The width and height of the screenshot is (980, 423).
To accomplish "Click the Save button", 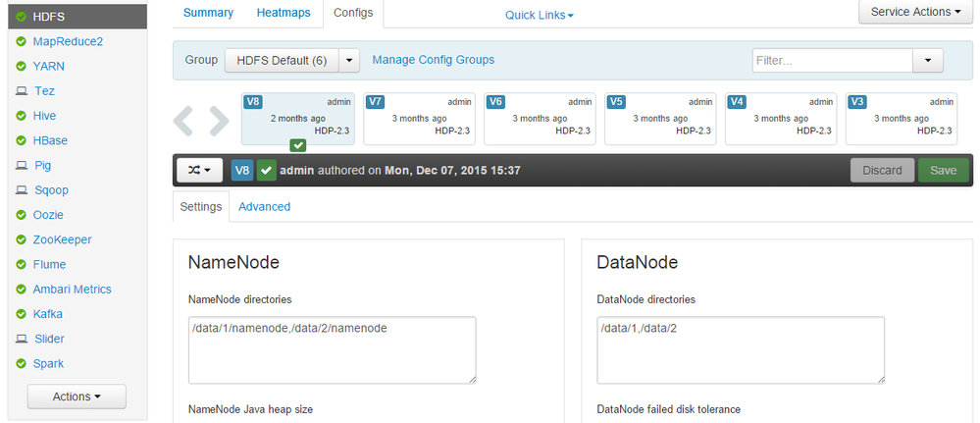I will (x=943, y=170).
